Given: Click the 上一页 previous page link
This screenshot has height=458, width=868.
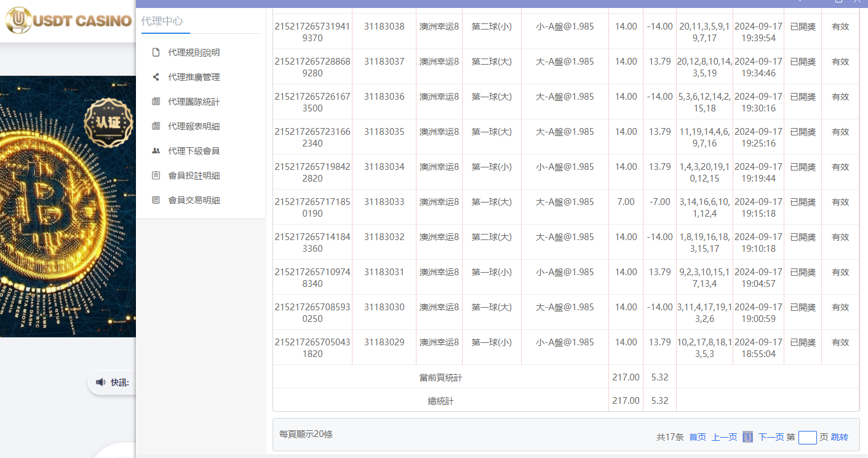Looking at the screenshot, I should pyautogui.click(x=724, y=437).
